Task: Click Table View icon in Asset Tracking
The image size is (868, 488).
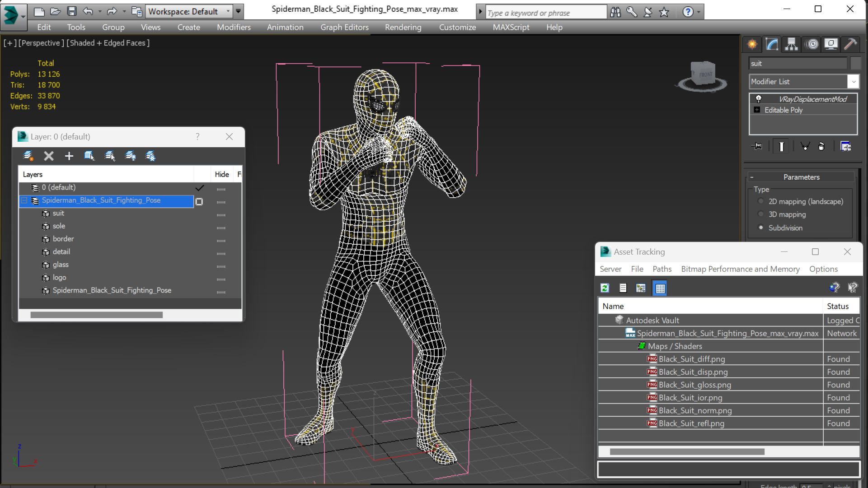Action: pos(660,288)
